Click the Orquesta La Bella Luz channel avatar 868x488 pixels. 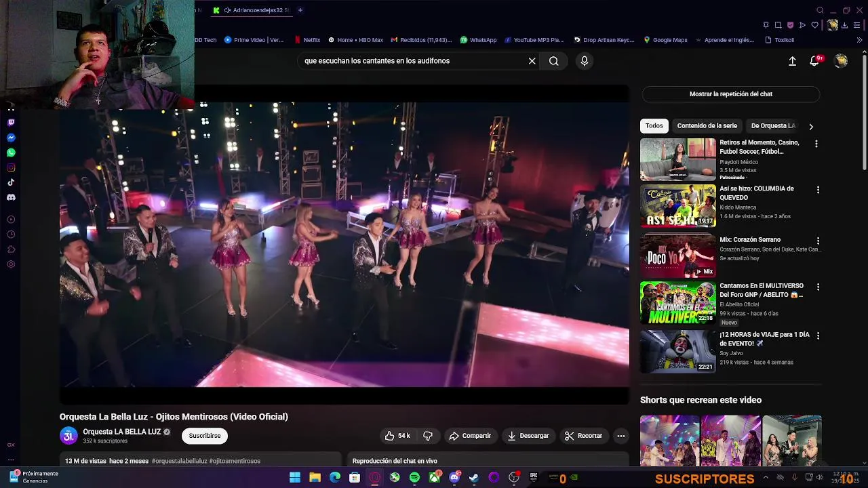point(68,436)
